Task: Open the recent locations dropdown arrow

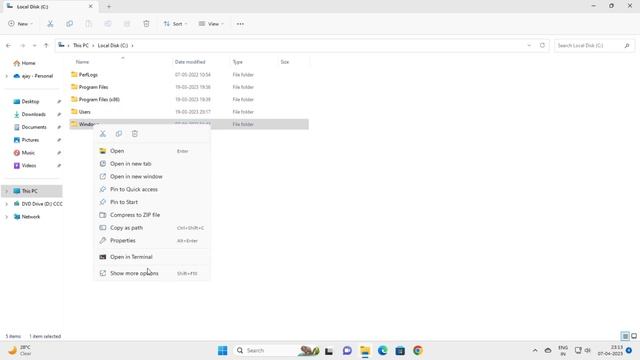Action: pos(35,45)
